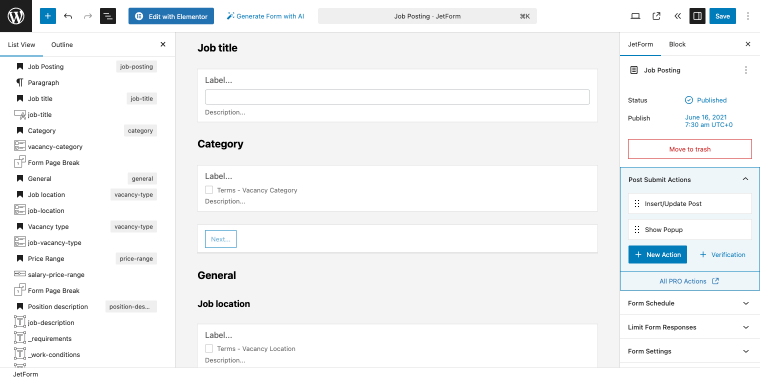760x380 pixels.
Task: Select job-description textarea block
Action: (51, 322)
